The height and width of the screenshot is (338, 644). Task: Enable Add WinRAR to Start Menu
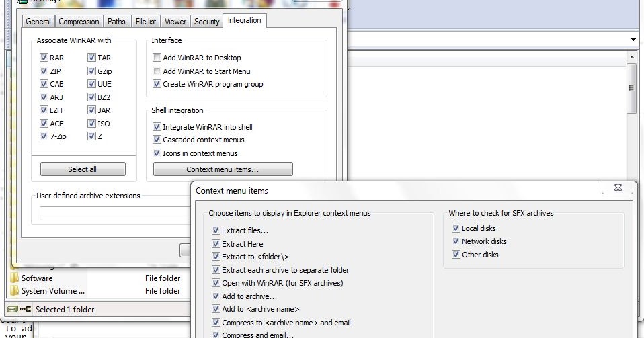tap(157, 71)
